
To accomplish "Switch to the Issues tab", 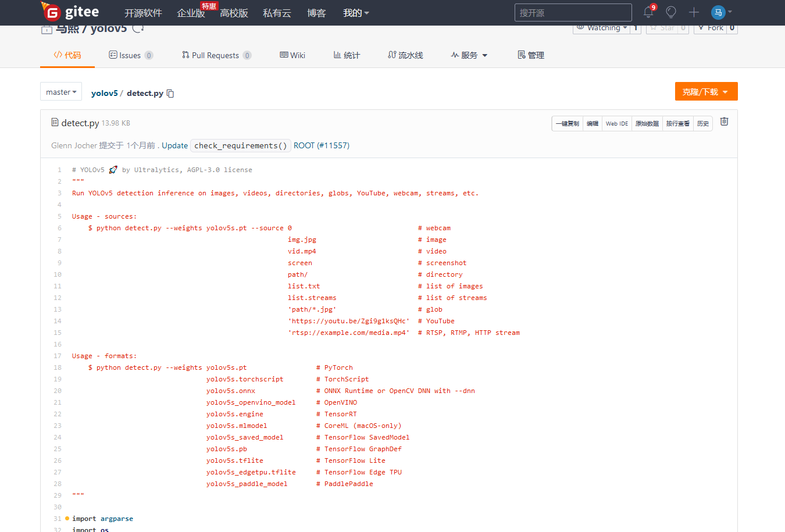I will (x=131, y=55).
